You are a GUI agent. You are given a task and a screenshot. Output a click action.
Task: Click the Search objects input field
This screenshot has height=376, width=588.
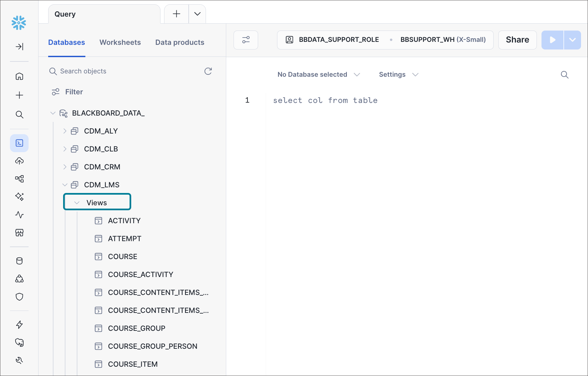[126, 71]
